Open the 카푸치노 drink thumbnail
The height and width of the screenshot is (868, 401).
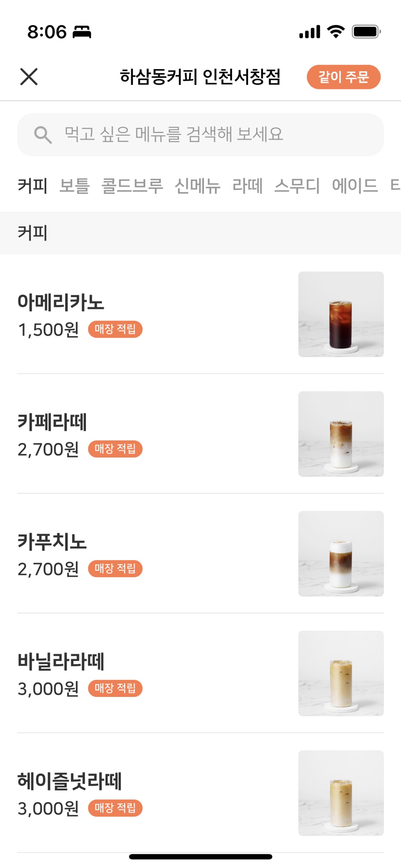[341, 554]
